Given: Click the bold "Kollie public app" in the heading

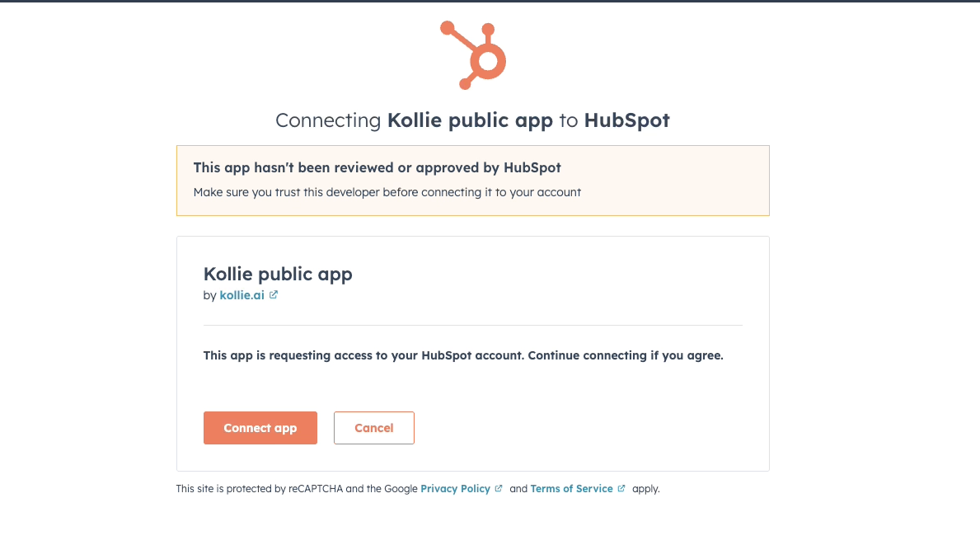Looking at the screenshot, I should point(470,120).
